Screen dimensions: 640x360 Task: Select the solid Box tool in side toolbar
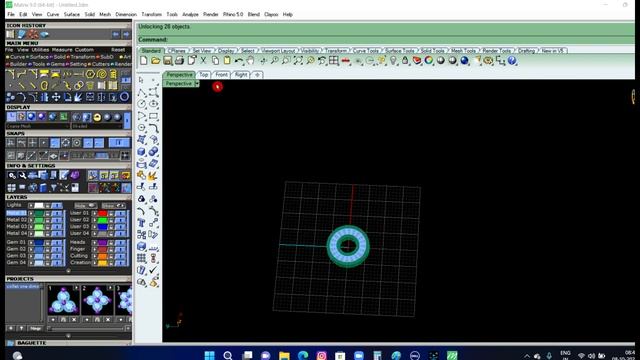coord(142,151)
